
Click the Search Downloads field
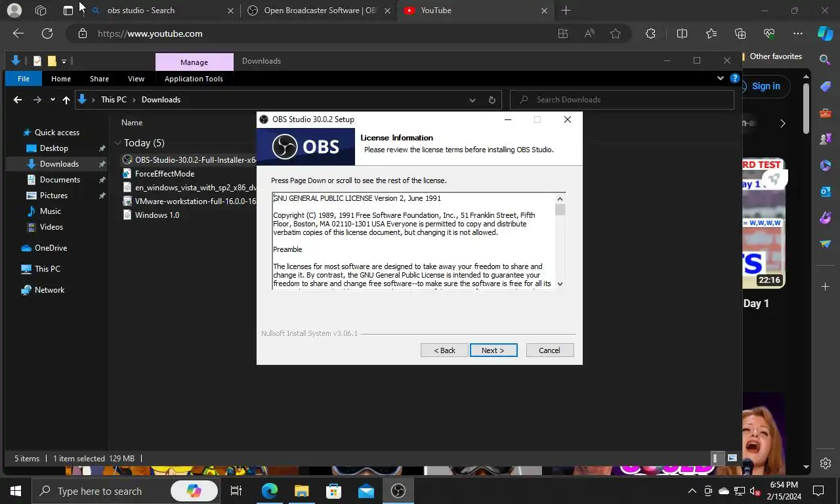point(621,100)
